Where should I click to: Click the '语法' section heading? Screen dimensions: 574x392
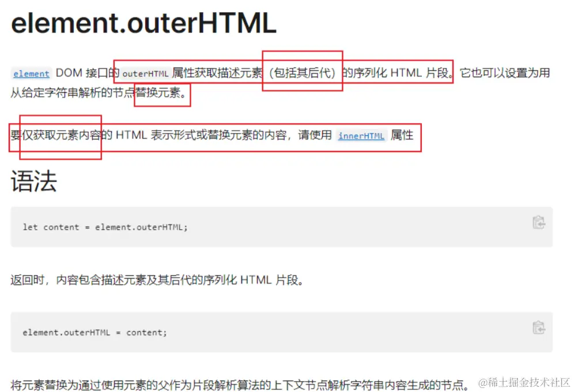click(33, 181)
